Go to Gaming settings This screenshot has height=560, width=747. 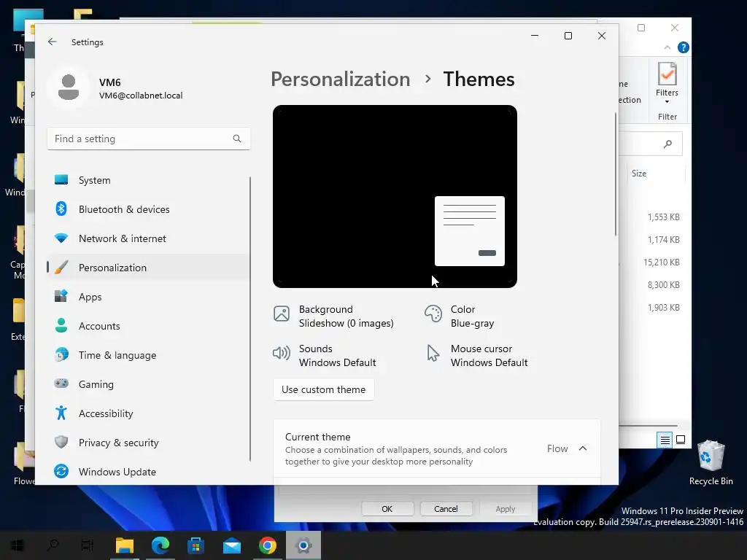pos(148,384)
